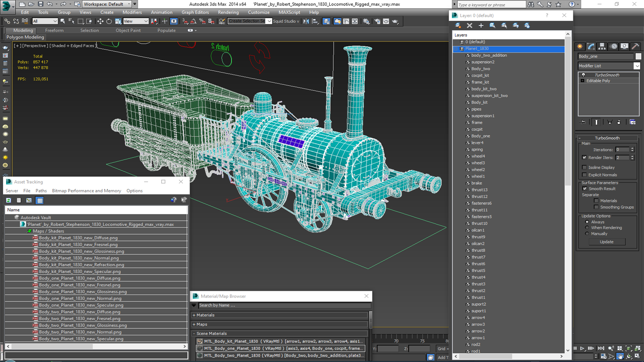Disable the Render Iters checkbox
644x362 pixels.
point(584,158)
